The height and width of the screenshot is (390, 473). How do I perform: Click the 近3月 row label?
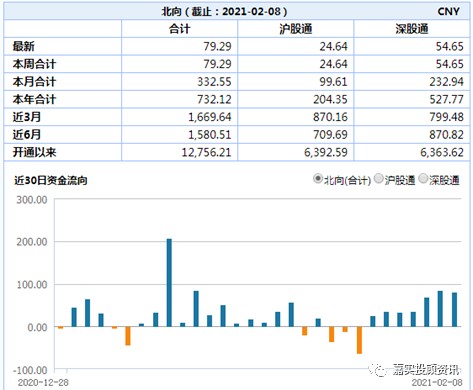(x=27, y=117)
